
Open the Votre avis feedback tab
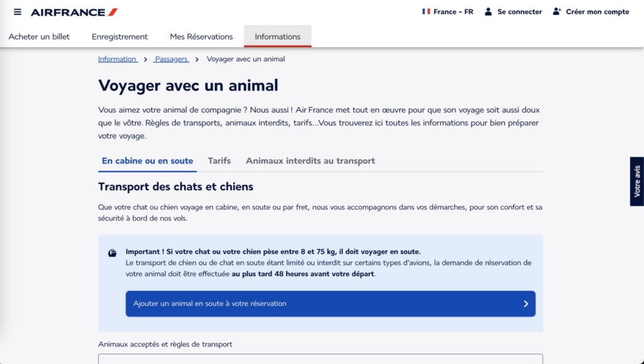(636, 181)
